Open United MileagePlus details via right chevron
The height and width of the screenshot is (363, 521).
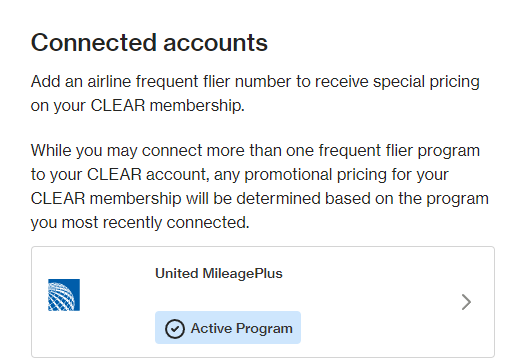(x=466, y=302)
